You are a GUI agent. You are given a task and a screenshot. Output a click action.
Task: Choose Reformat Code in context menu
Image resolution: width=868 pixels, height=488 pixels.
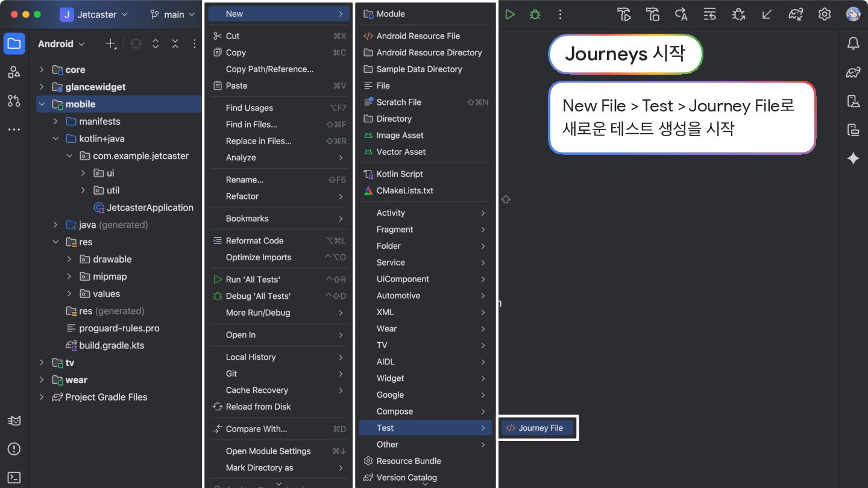tap(279, 240)
